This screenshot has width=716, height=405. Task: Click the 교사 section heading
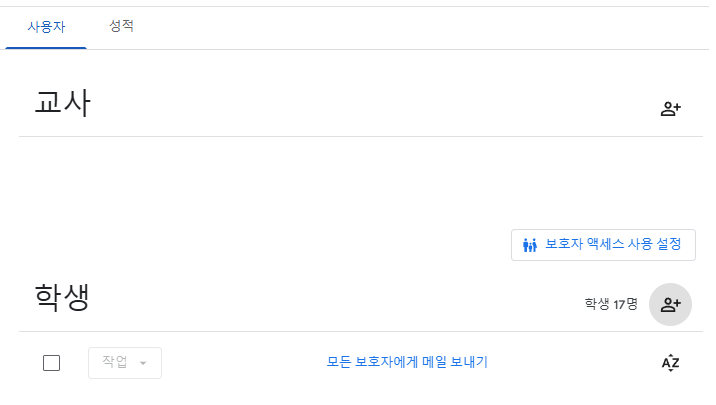(63, 103)
